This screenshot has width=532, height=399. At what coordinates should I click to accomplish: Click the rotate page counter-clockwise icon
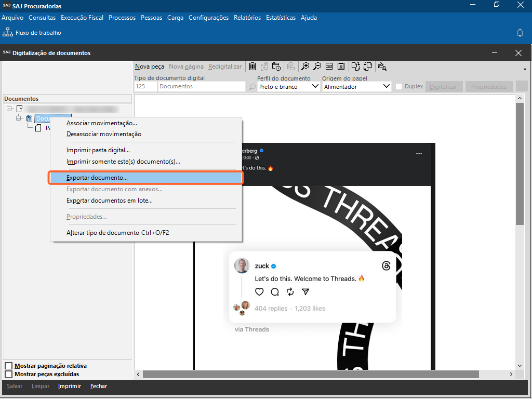click(368, 66)
